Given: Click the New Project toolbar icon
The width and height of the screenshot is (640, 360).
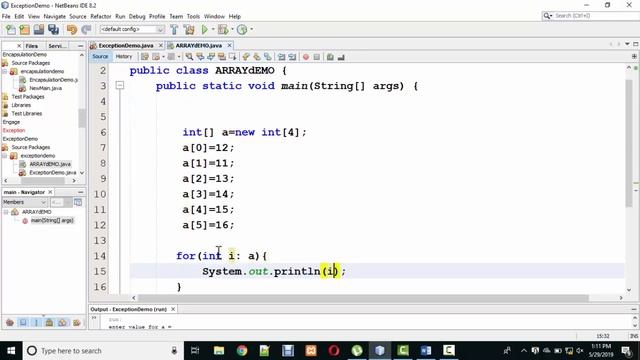Looking at the screenshot, I should click(x=24, y=29).
